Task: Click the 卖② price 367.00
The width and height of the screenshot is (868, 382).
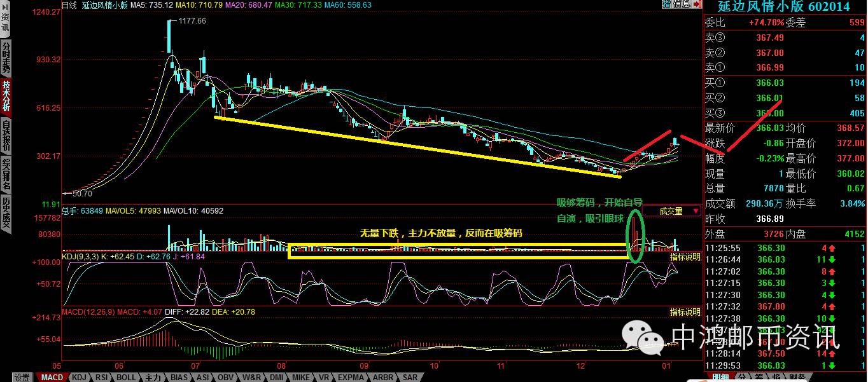Action: pos(769,53)
